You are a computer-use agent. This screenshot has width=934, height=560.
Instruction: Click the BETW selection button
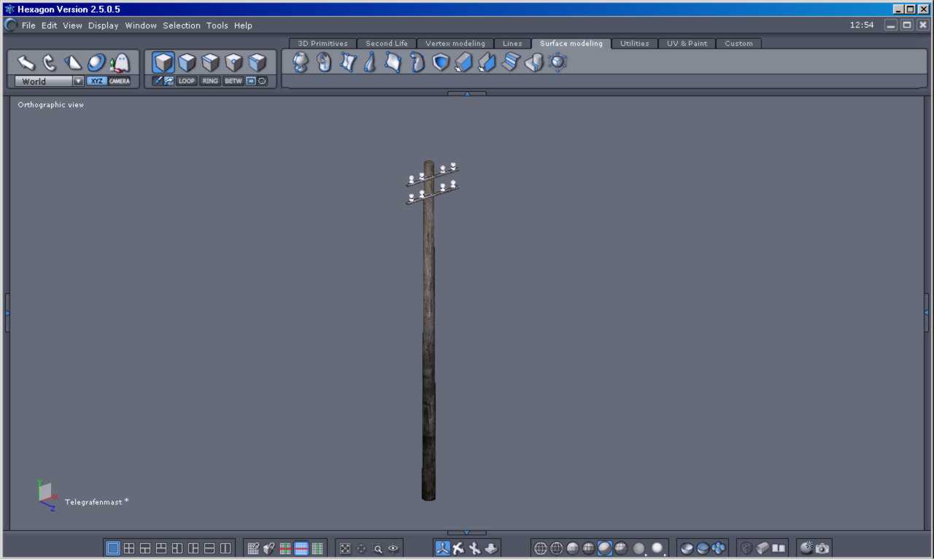point(233,82)
